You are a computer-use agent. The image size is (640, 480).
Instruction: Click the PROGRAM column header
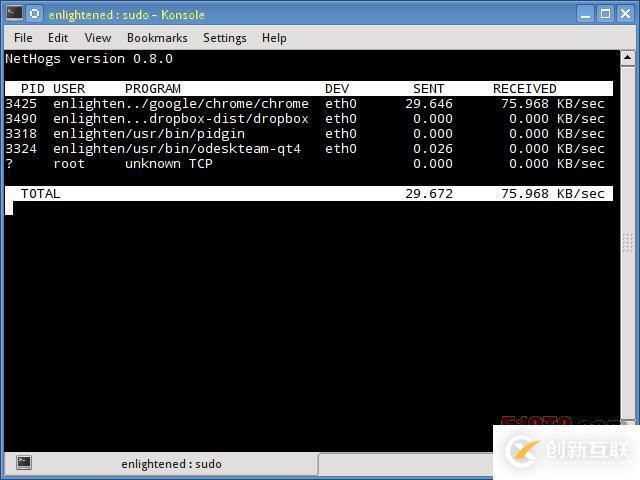click(153, 89)
